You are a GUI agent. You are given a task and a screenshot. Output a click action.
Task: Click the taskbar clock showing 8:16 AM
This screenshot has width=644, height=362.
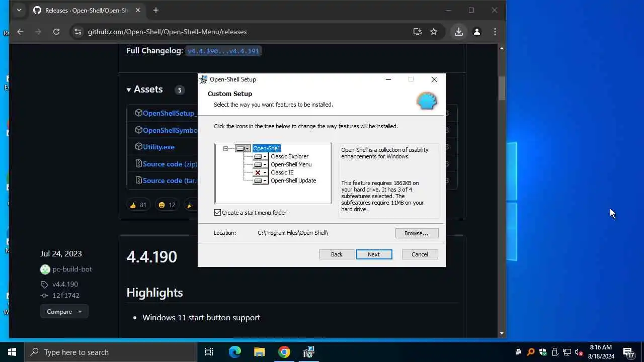[x=601, y=352]
